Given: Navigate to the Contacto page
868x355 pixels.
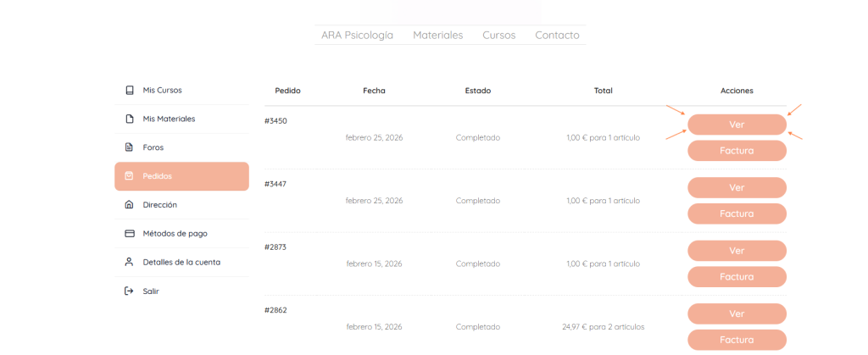Looking at the screenshot, I should (x=557, y=36).
